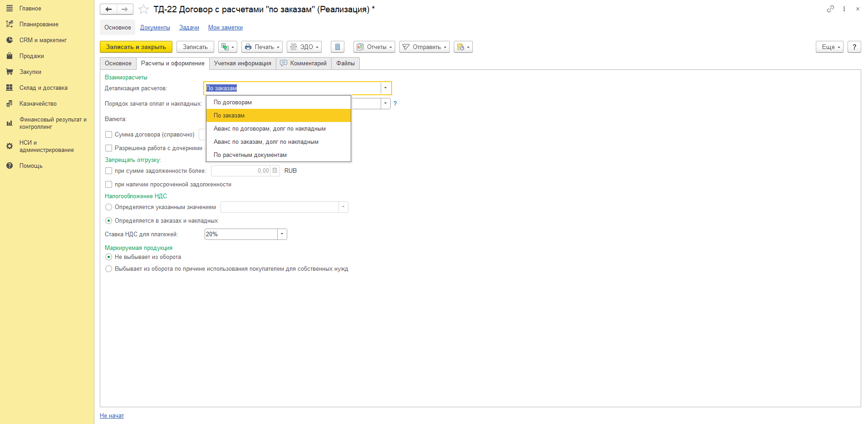The image size is (868, 424).
Task: Go to the Продажи section
Action: coord(32,56)
